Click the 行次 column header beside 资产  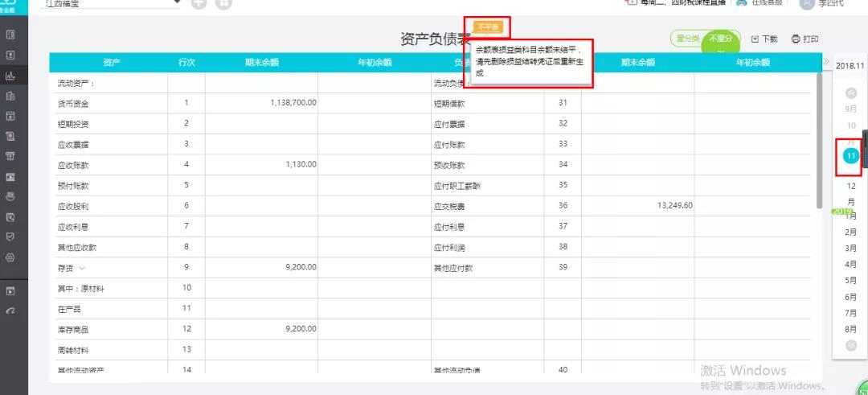click(x=186, y=63)
